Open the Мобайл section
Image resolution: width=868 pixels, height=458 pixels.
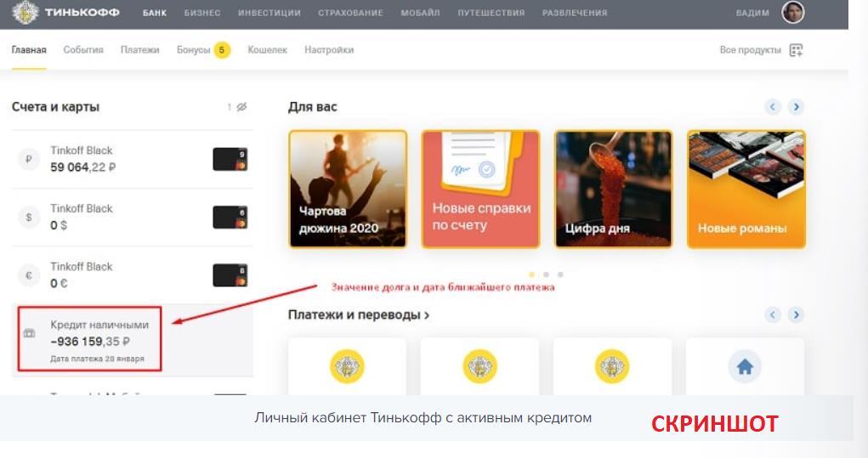click(420, 13)
